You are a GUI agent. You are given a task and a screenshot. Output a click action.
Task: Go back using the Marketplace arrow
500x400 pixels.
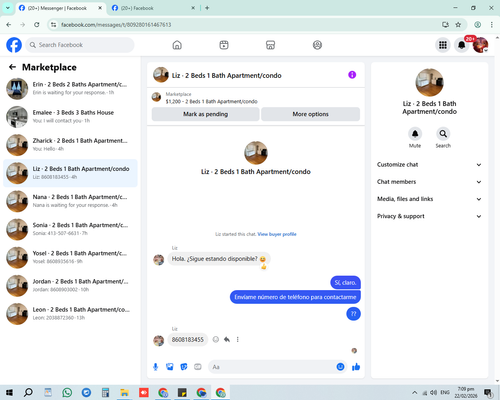12,67
